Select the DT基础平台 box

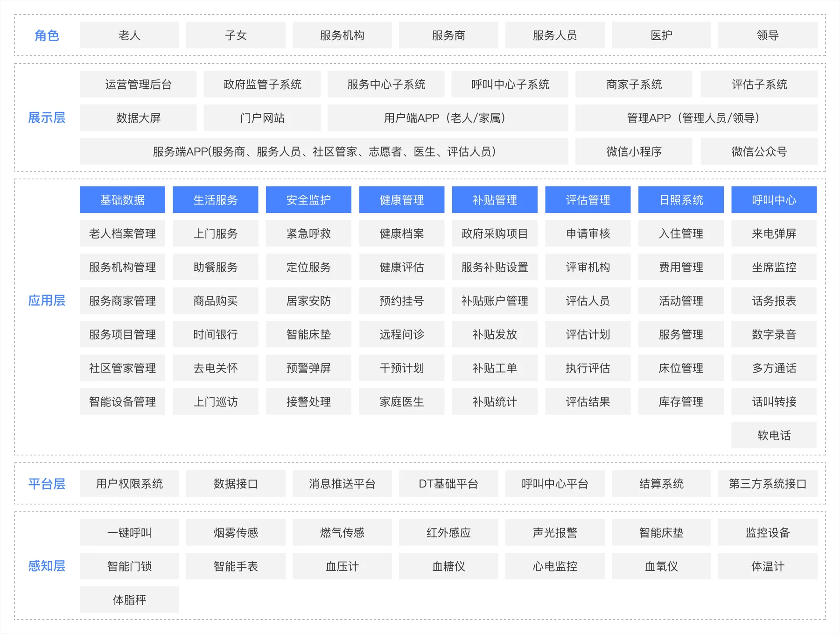(x=448, y=484)
